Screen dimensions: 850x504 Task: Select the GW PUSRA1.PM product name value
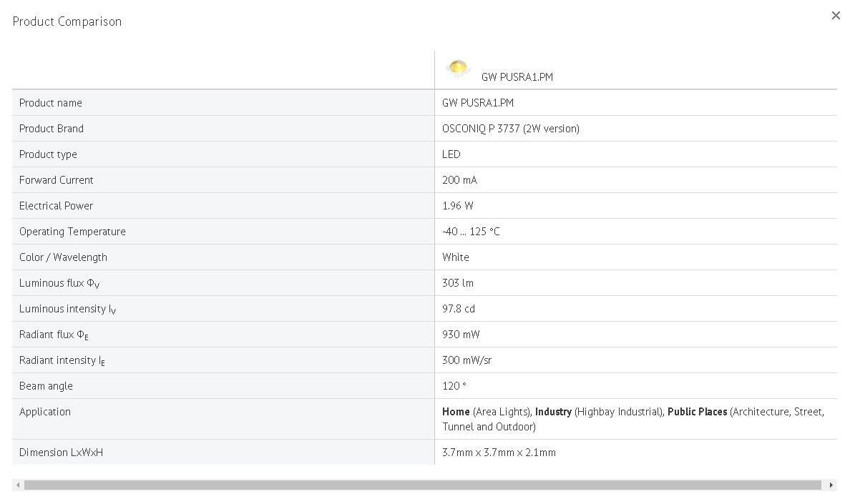click(x=477, y=103)
